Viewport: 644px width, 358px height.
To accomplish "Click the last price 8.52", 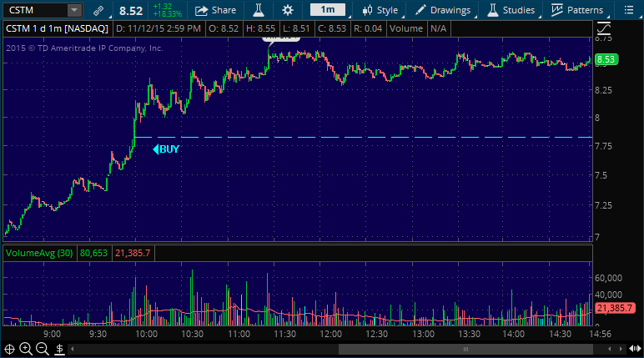I will tap(131, 11).
